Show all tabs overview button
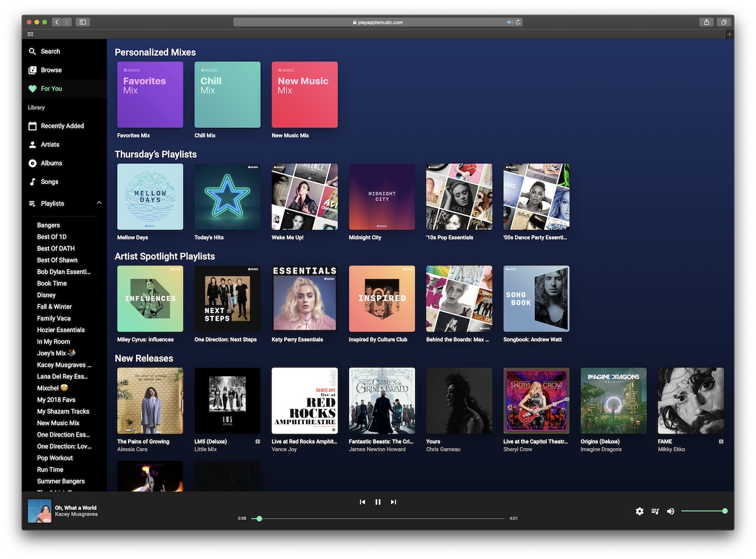Screen dimensions: 756x559 pos(724,22)
